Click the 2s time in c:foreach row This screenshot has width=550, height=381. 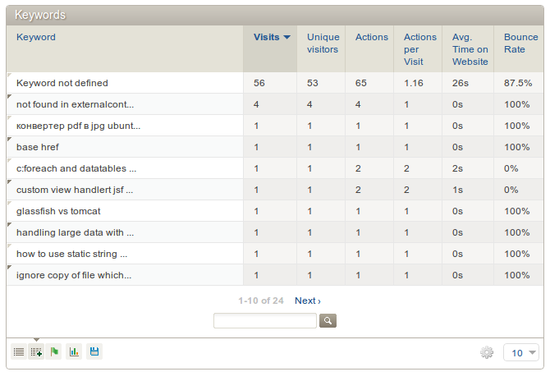click(x=457, y=169)
